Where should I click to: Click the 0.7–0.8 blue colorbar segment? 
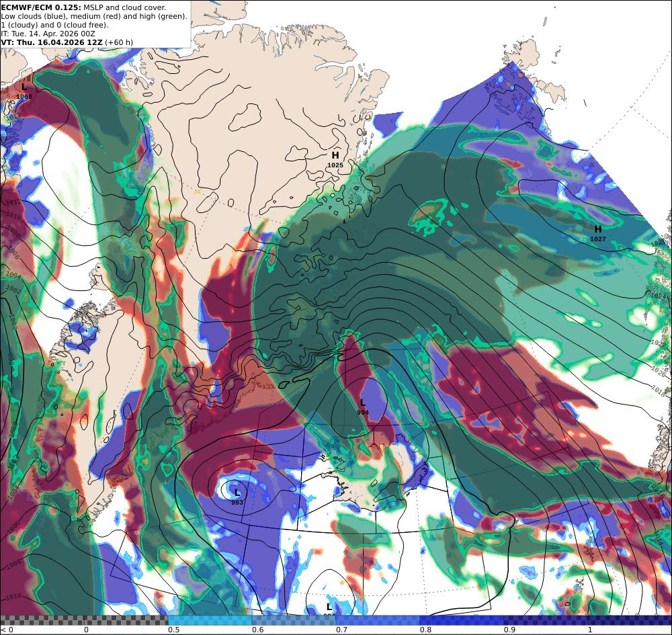click(378, 620)
